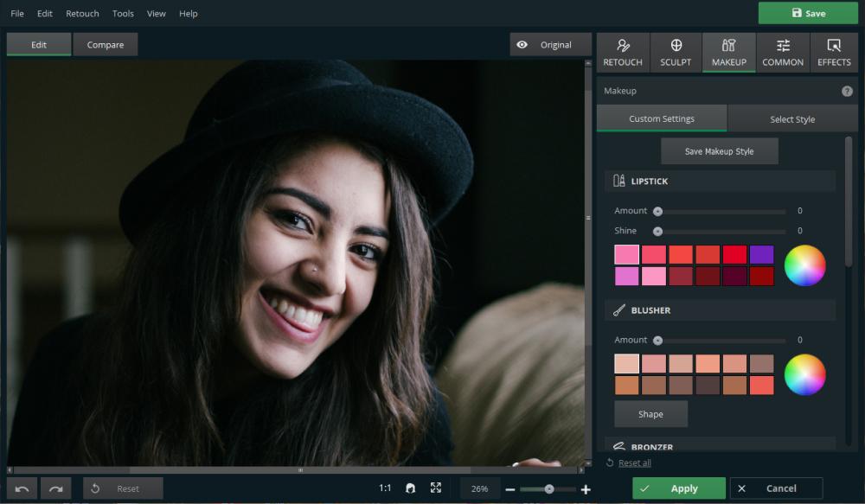
Task: Switch to the Compare view
Action: pos(106,45)
